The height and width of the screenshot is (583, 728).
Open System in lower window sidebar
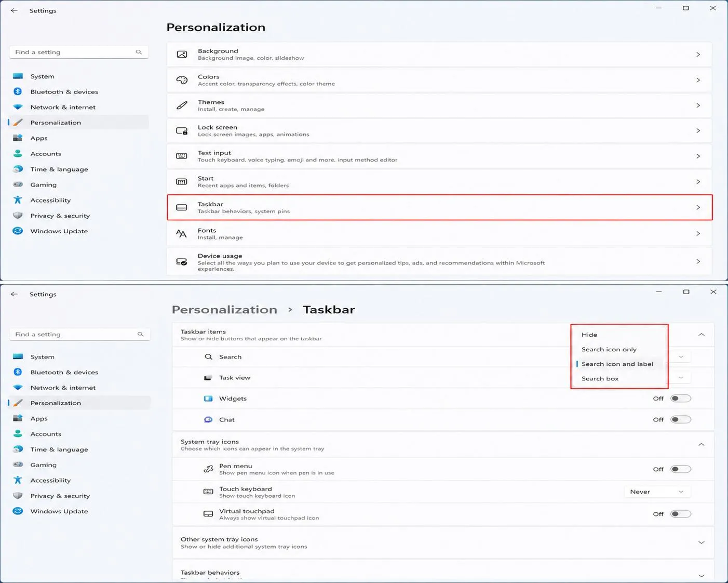click(x=79, y=357)
